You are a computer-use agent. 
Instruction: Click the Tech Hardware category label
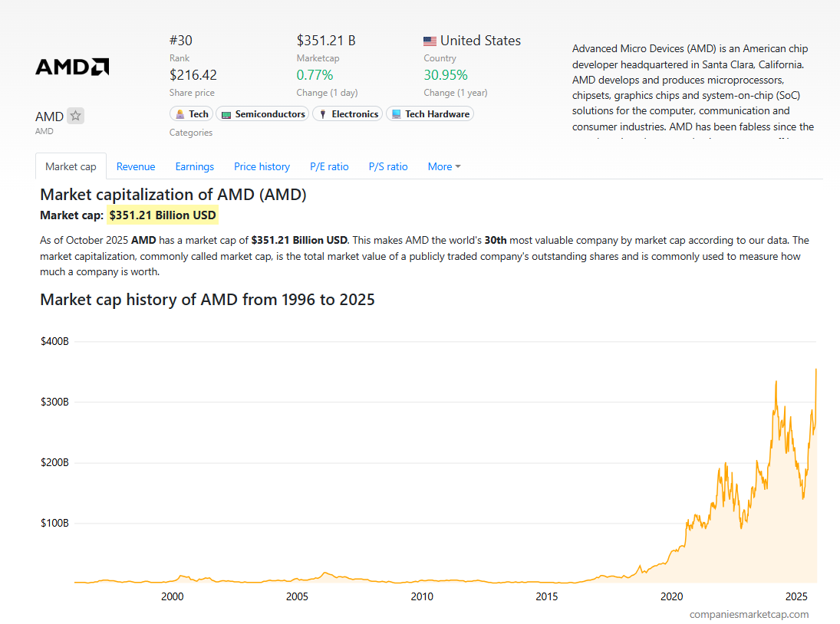436,114
